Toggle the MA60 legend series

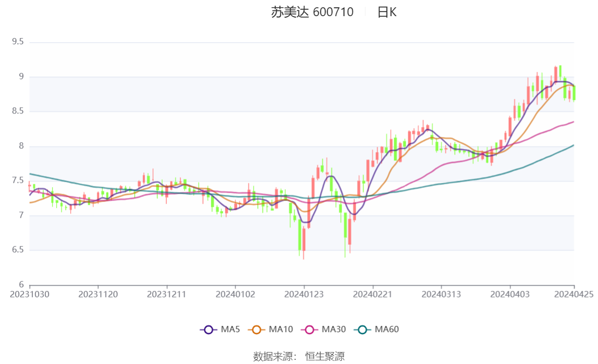pyautogui.click(x=377, y=329)
